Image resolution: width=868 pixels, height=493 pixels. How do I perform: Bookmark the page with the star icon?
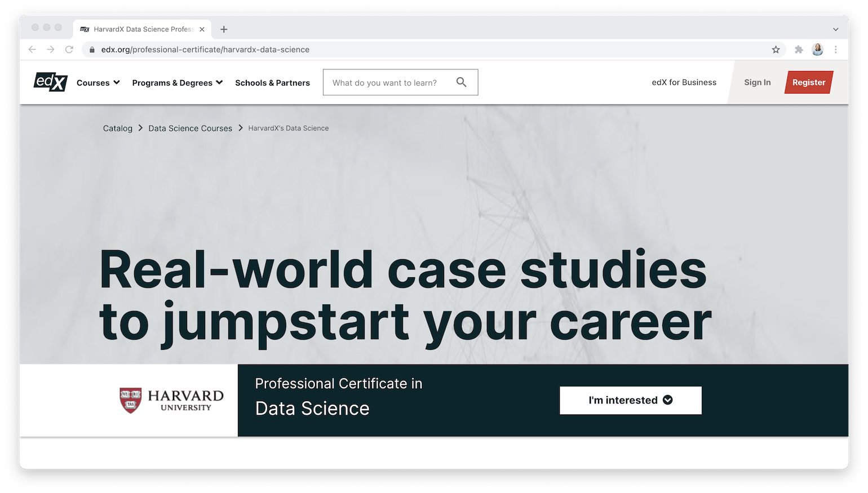tap(776, 49)
